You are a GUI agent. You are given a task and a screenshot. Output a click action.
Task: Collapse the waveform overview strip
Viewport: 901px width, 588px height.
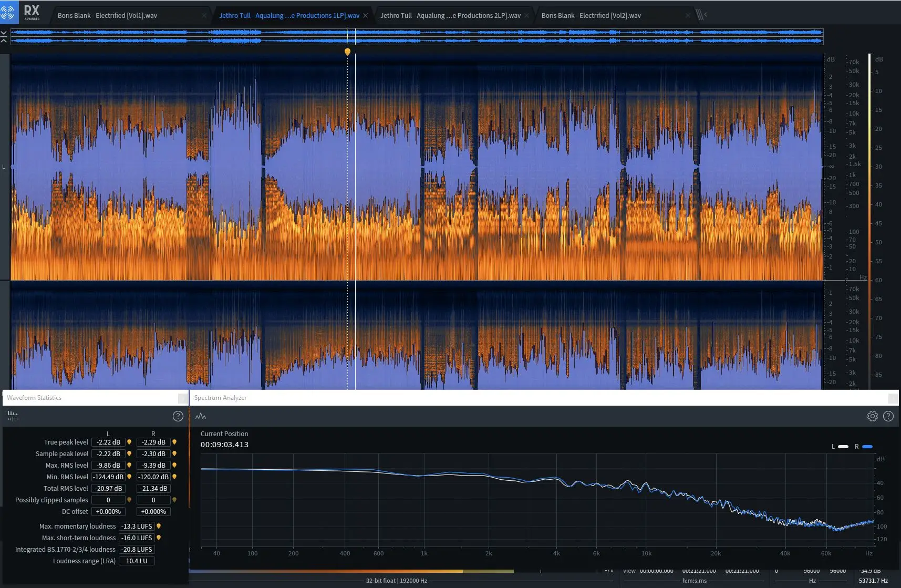point(4,36)
